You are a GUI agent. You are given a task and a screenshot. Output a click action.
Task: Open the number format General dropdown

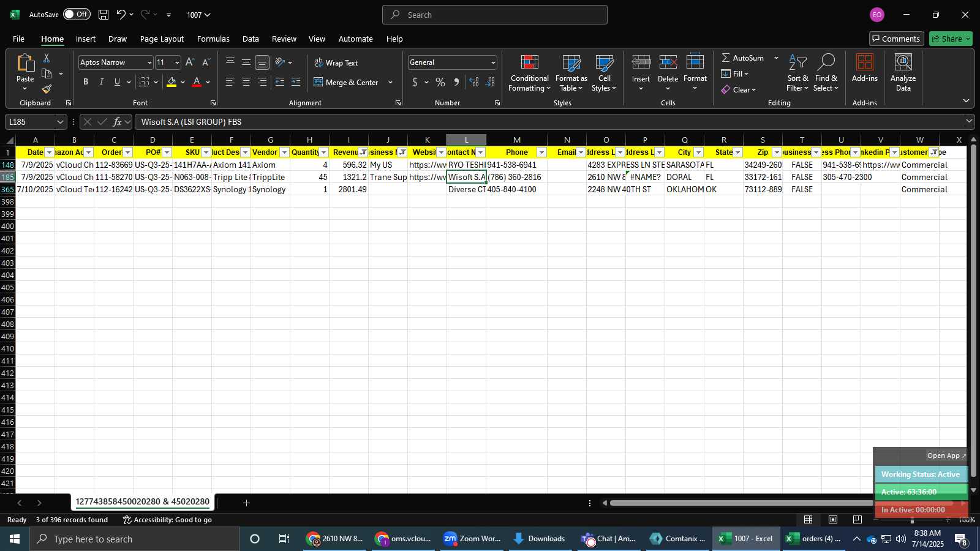(x=493, y=62)
